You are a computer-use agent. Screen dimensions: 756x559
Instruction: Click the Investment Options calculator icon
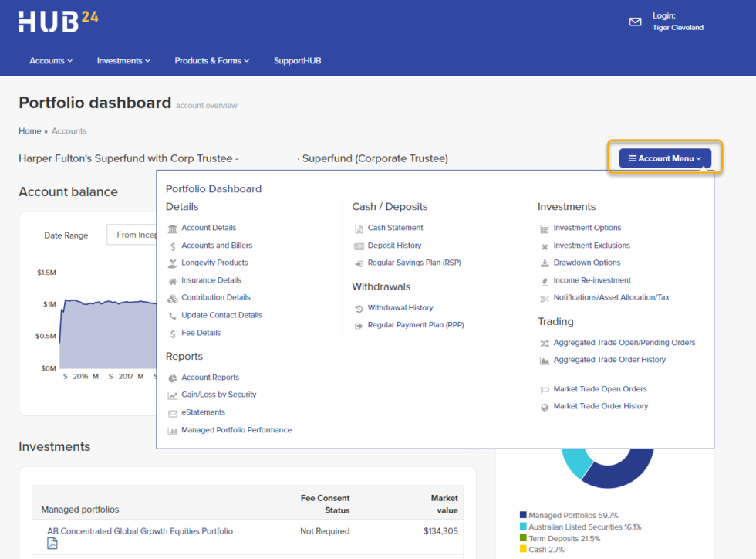[545, 229]
